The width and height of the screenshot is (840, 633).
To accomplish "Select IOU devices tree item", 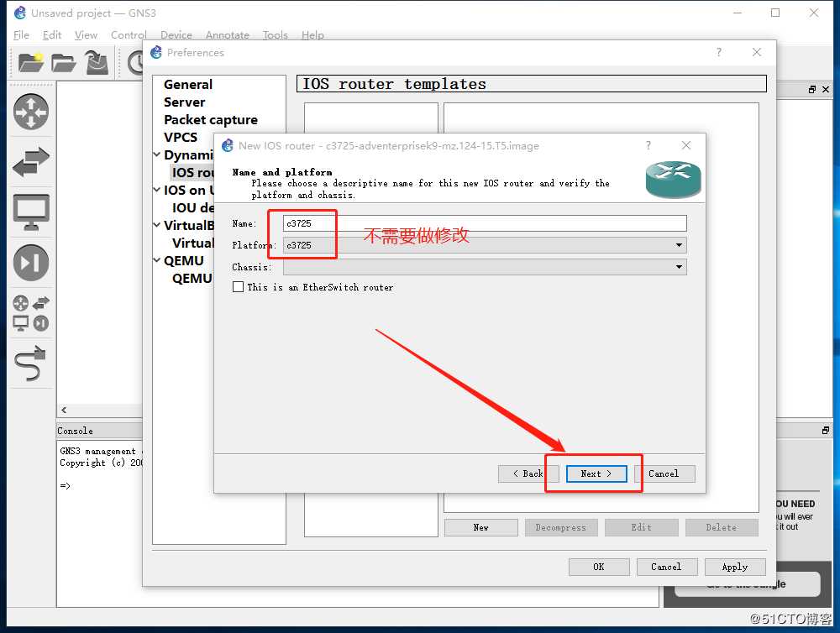I will tap(193, 208).
